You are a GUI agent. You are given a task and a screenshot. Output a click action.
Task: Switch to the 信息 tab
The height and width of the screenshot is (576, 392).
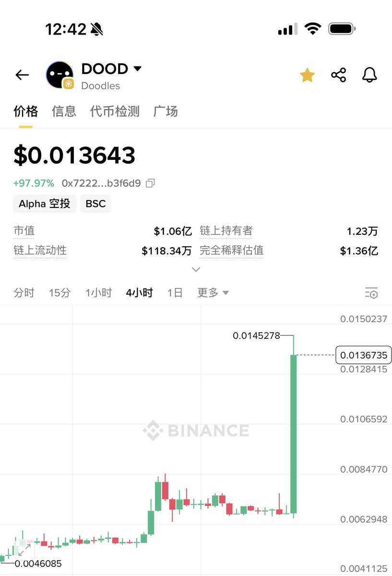(64, 111)
